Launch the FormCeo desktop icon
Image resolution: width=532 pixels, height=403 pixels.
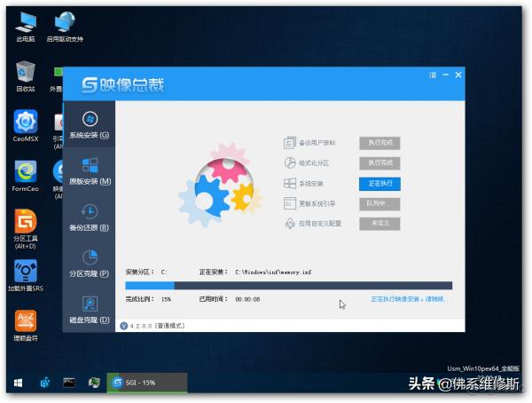tap(26, 176)
